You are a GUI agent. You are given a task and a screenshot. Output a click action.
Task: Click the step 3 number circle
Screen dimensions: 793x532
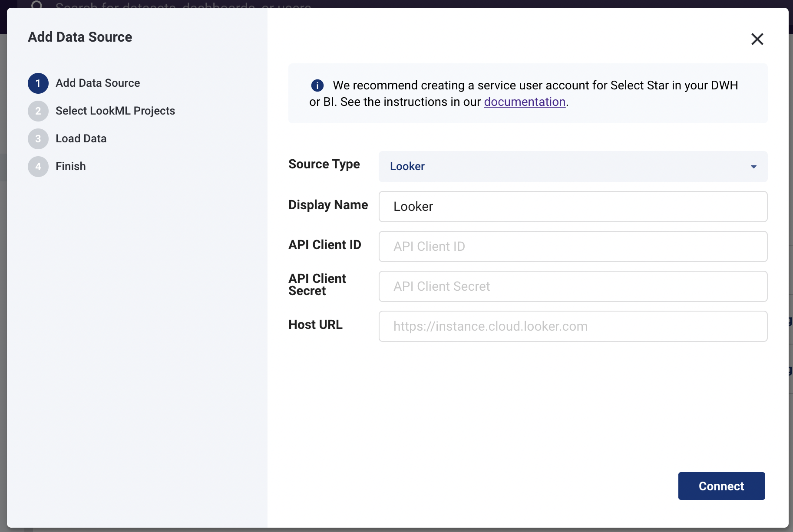(x=38, y=139)
